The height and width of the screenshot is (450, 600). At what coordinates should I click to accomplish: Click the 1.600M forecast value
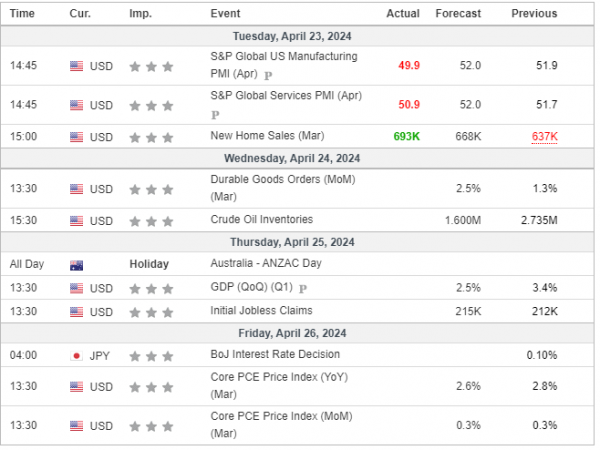click(463, 220)
